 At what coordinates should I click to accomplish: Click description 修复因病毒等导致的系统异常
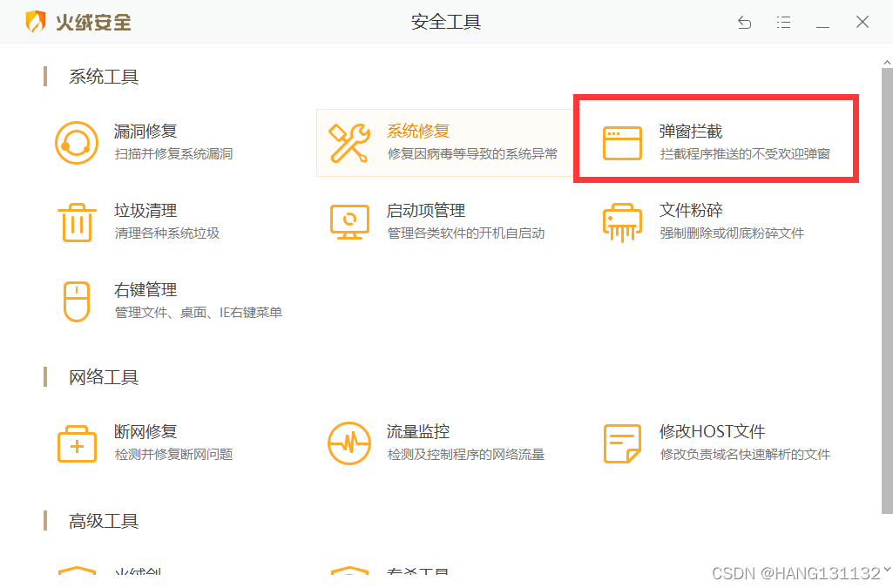pyautogui.click(x=472, y=153)
